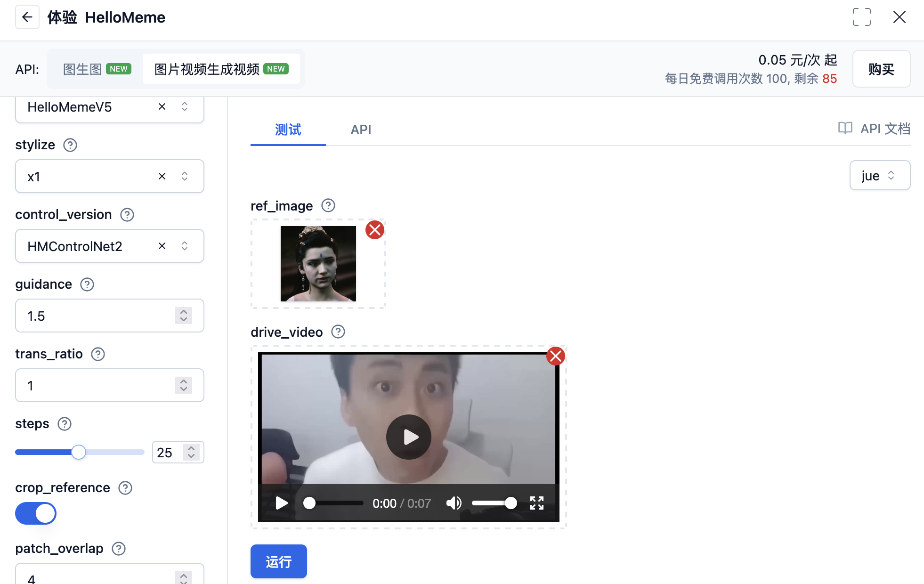Toggle crop_reference off
This screenshot has height=584, width=924.
[35, 513]
